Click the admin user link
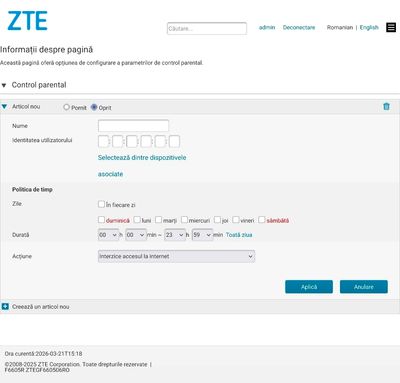The width and height of the screenshot is (400, 383). 267,27
